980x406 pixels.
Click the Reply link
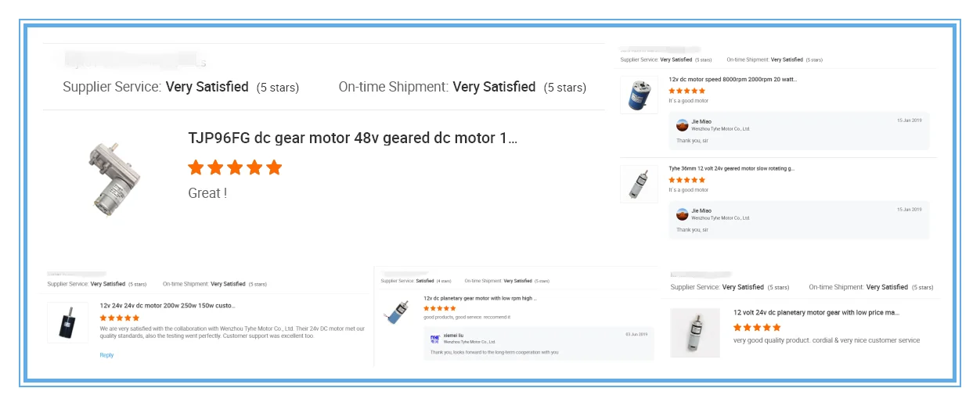[x=106, y=355]
